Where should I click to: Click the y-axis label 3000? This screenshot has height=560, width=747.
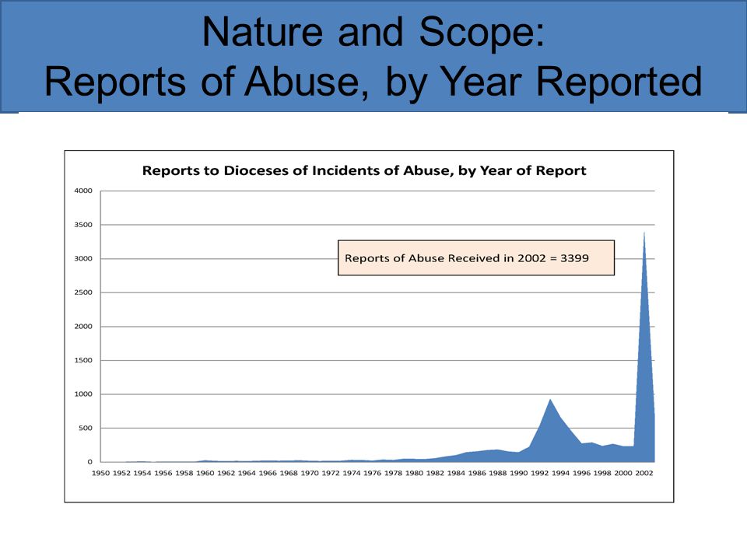pos(83,258)
